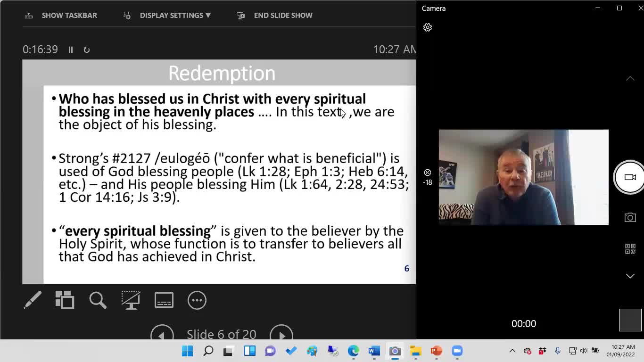Image resolution: width=644 pixels, height=362 pixels.
Task: Switch to PowerPoint on the taskbar
Action: 436,351
